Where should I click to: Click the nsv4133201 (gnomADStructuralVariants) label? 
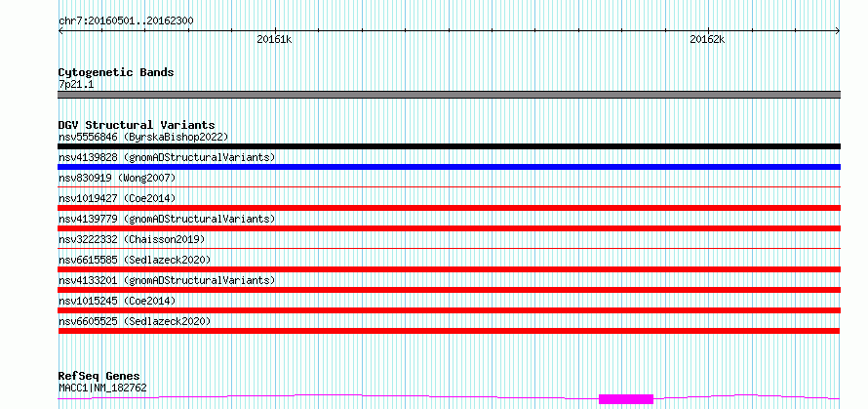click(167, 280)
